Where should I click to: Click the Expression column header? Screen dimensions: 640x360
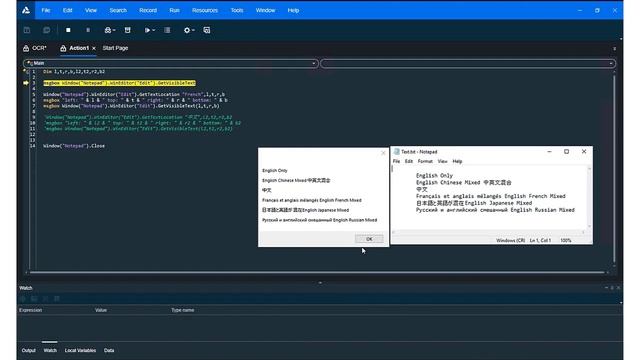point(31,310)
